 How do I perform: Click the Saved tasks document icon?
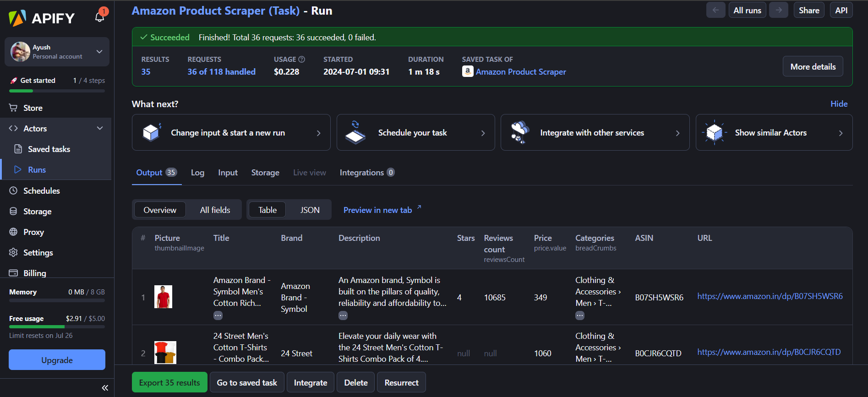[18, 149]
